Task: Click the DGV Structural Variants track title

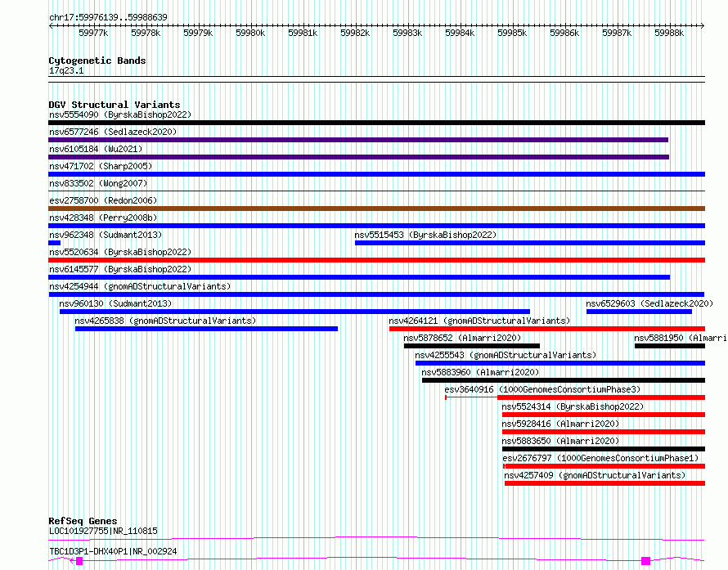Action: coord(115,105)
